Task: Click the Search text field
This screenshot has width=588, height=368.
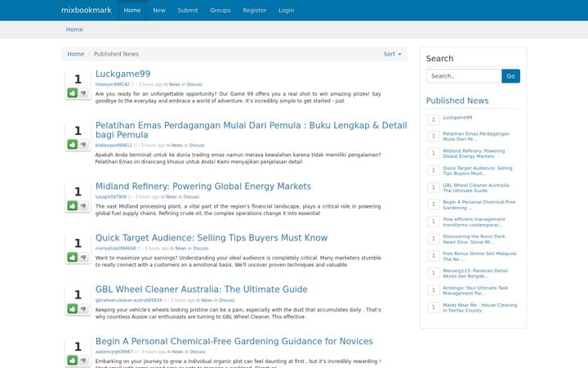Action: tap(464, 76)
